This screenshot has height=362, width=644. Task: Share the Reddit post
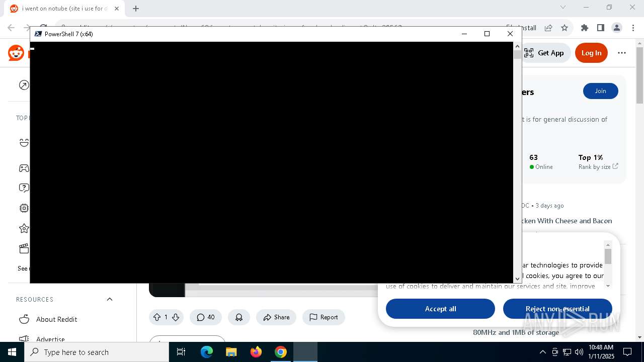[x=276, y=317]
